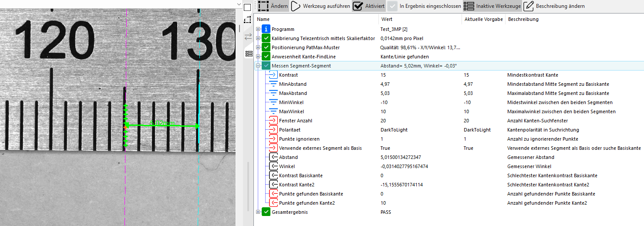Select the MaxAbstand parameter row
Screen dimensions: 644x226
click(x=293, y=93)
